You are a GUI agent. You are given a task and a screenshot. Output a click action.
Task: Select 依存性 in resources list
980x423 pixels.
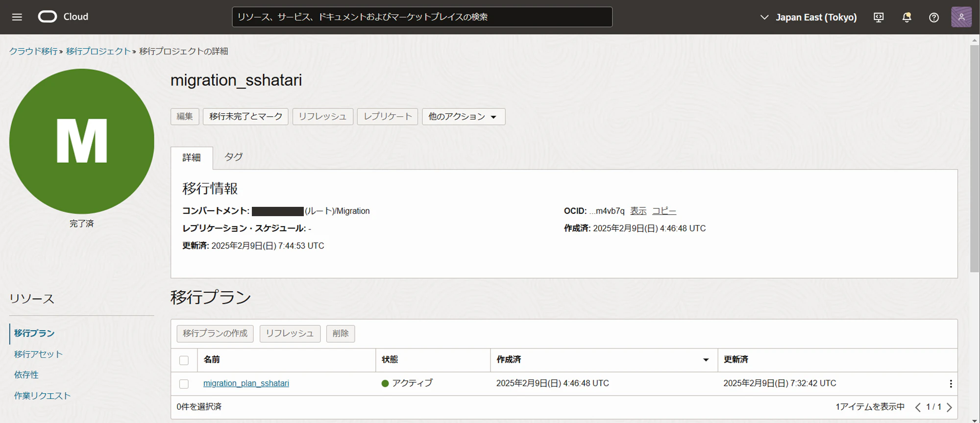click(x=26, y=375)
